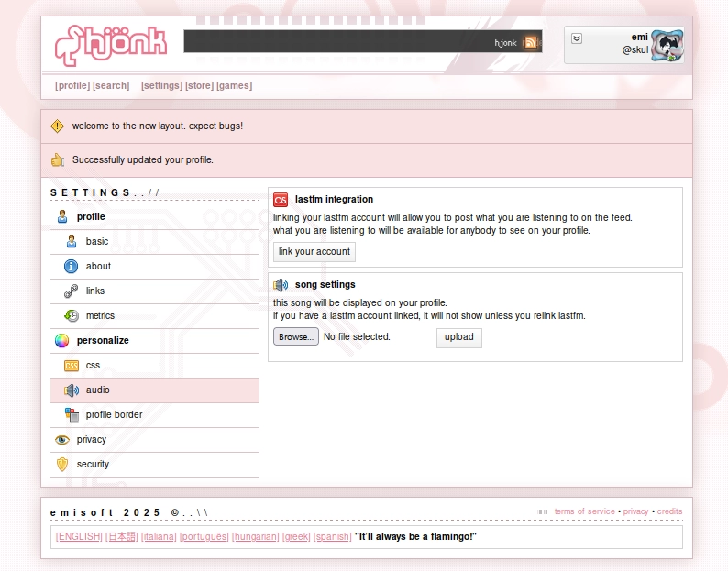This screenshot has height=571, width=728.
Task: Visit the [store] nav link
Action: point(200,85)
